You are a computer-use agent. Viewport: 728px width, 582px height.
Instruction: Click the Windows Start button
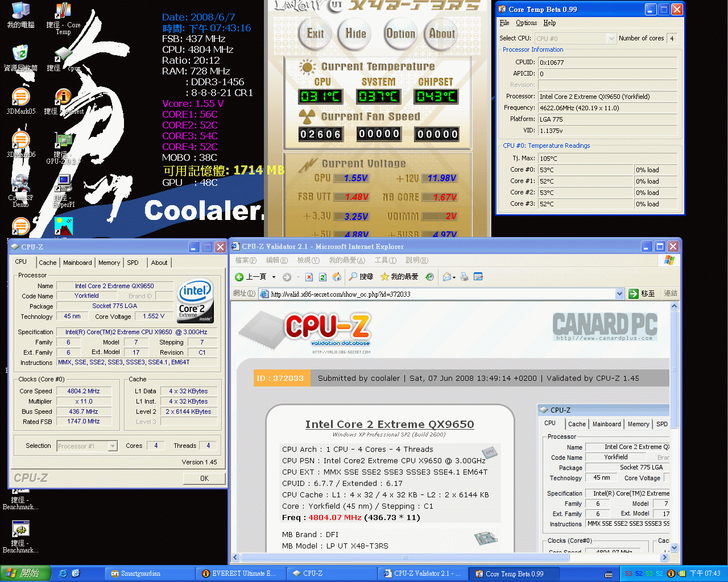pyautogui.click(x=26, y=573)
